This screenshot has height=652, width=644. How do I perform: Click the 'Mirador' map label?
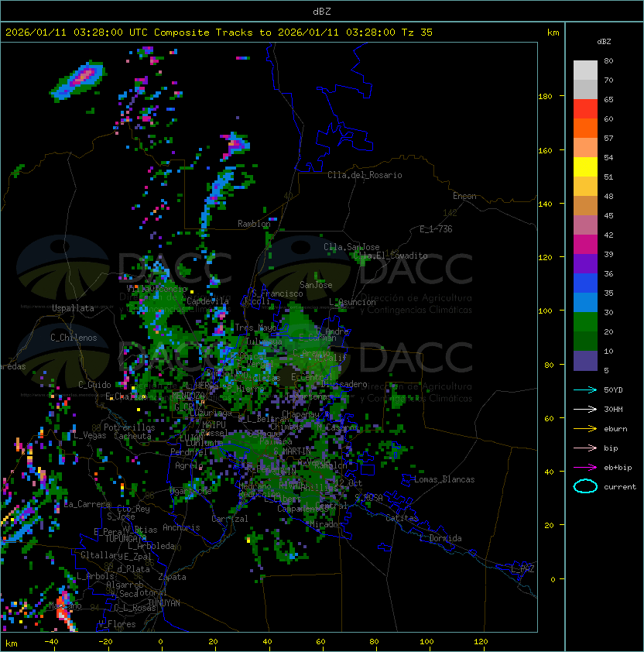point(326,524)
